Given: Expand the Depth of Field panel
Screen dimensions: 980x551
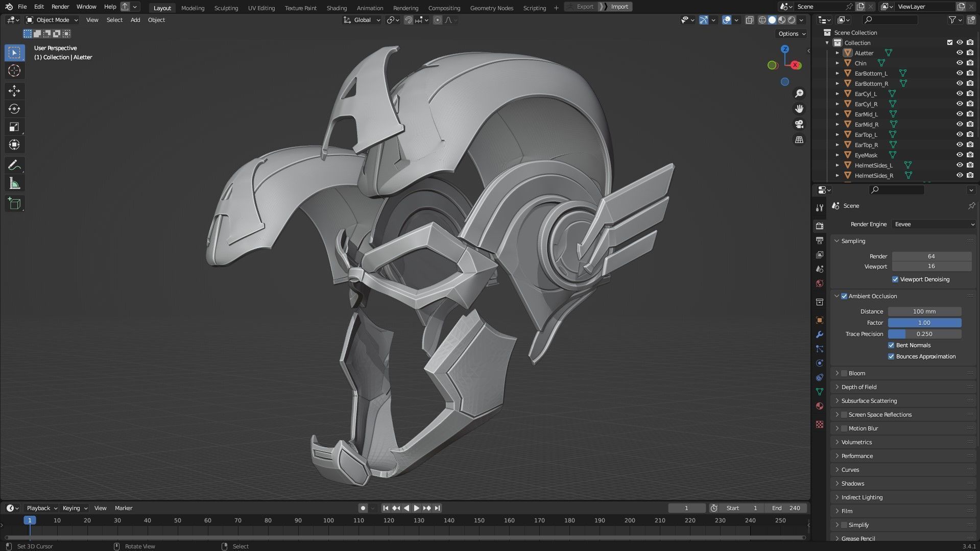Looking at the screenshot, I should [x=859, y=387].
